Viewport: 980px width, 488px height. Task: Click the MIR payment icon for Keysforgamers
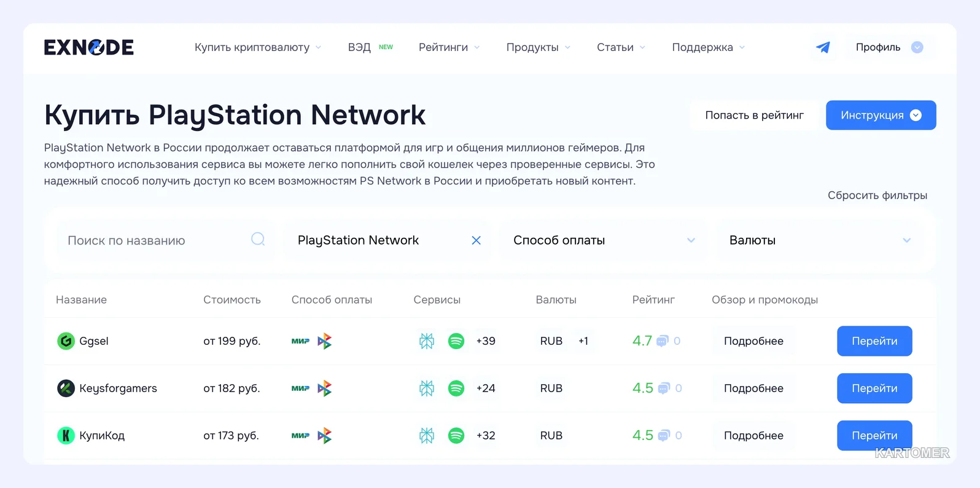(x=300, y=388)
